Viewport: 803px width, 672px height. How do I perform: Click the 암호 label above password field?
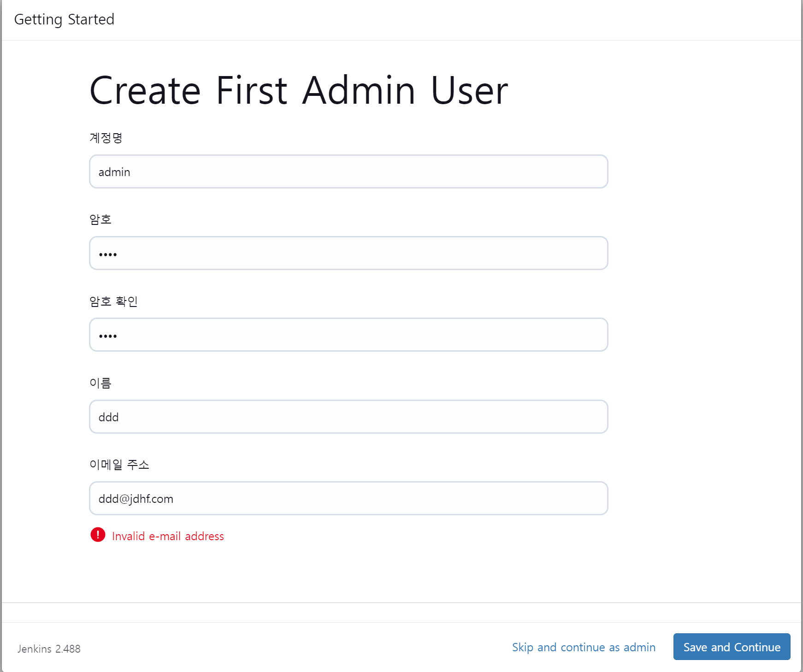[x=100, y=219]
